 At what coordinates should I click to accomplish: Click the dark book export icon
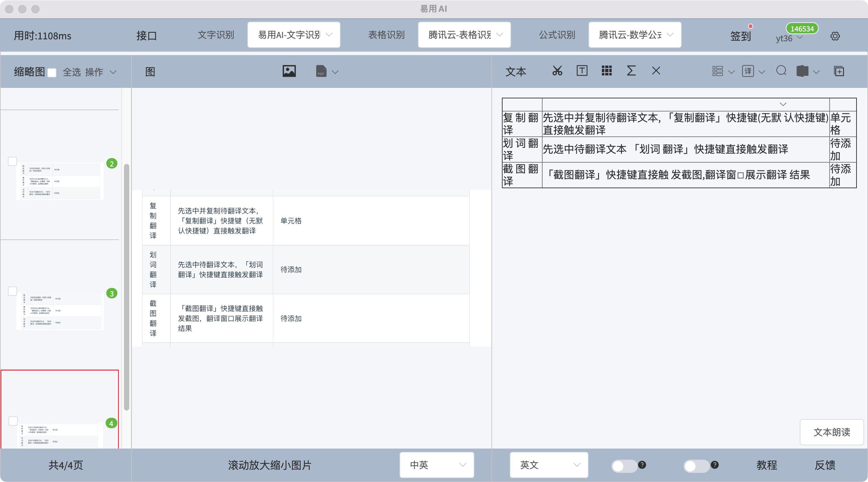coord(802,71)
